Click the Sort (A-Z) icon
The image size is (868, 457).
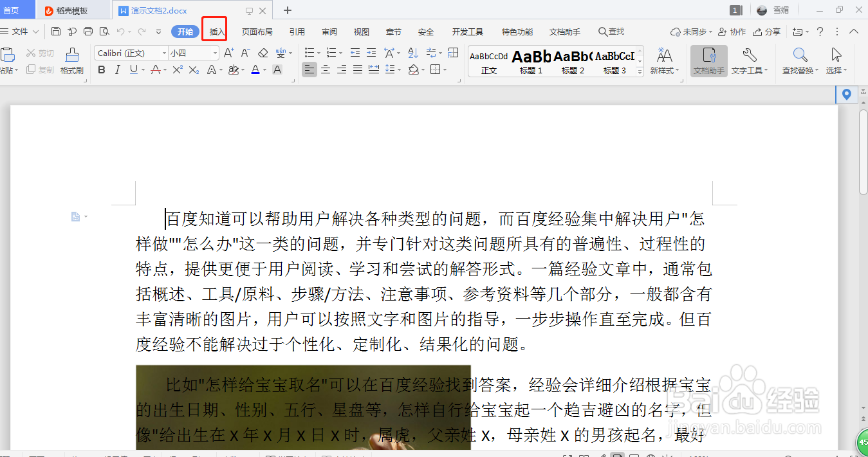[x=413, y=53]
